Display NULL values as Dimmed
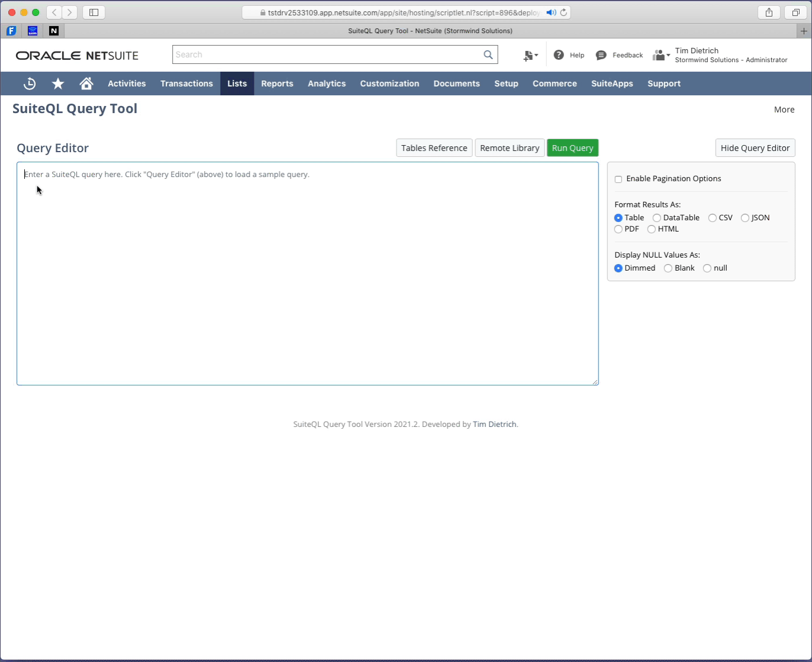812x662 pixels. pyautogui.click(x=618, y=268)
